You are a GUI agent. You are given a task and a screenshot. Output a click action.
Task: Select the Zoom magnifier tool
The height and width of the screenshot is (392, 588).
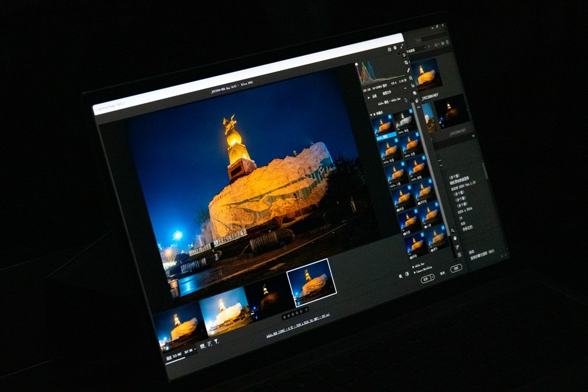[x=453, y=231]
